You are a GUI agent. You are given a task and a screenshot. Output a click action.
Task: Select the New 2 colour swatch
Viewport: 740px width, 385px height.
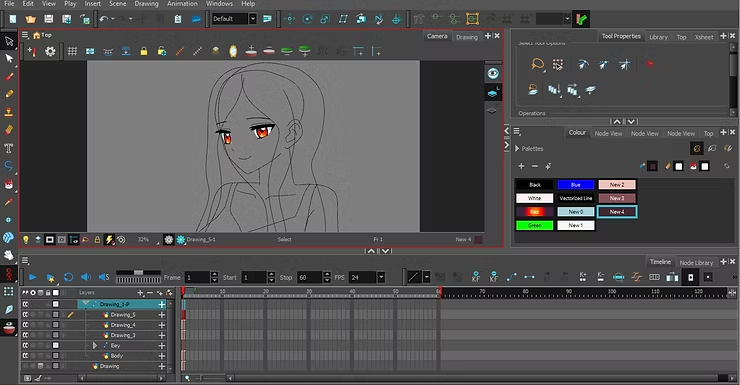point(617,184)
